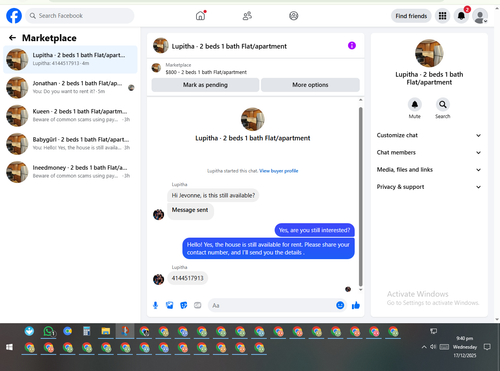Click the chat scrollbar up arrow

coord(360,100)
